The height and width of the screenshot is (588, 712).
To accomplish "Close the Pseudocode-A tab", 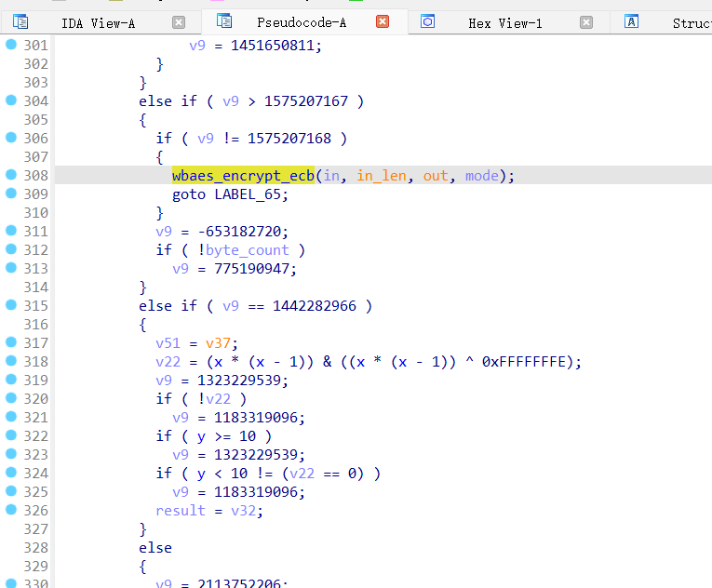I will pos(383,21).
